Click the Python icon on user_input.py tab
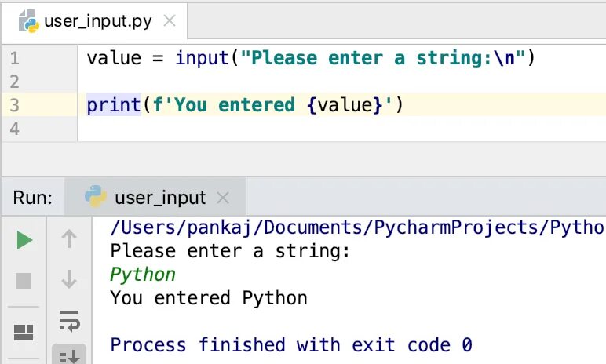Screen dimensions: 606x364 click(29, 21)
